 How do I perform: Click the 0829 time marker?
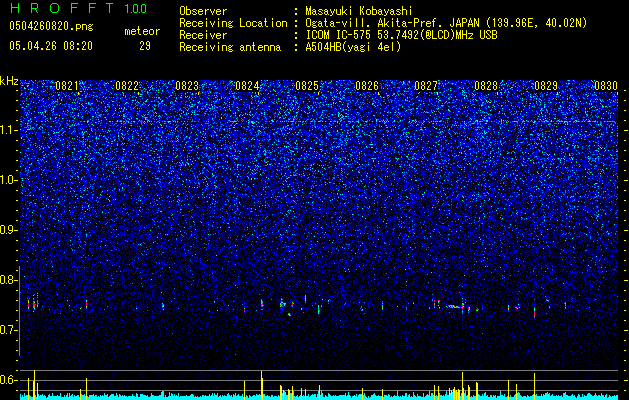coord(546,86)
